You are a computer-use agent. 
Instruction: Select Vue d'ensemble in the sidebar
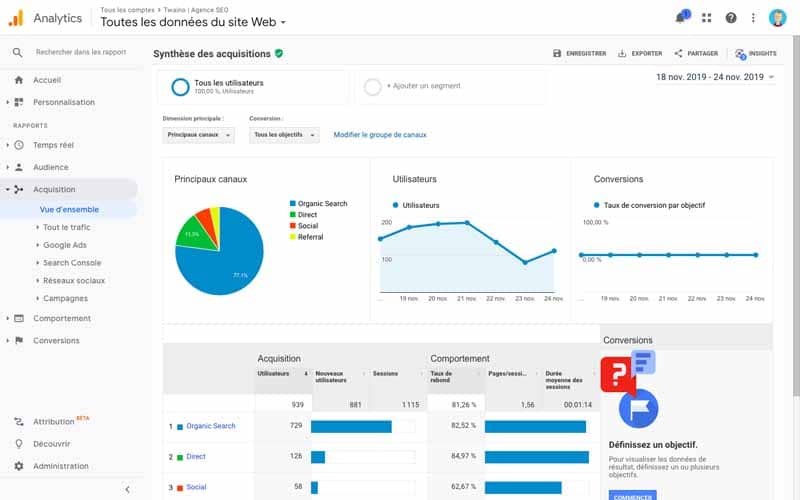[x=69, y=209]
